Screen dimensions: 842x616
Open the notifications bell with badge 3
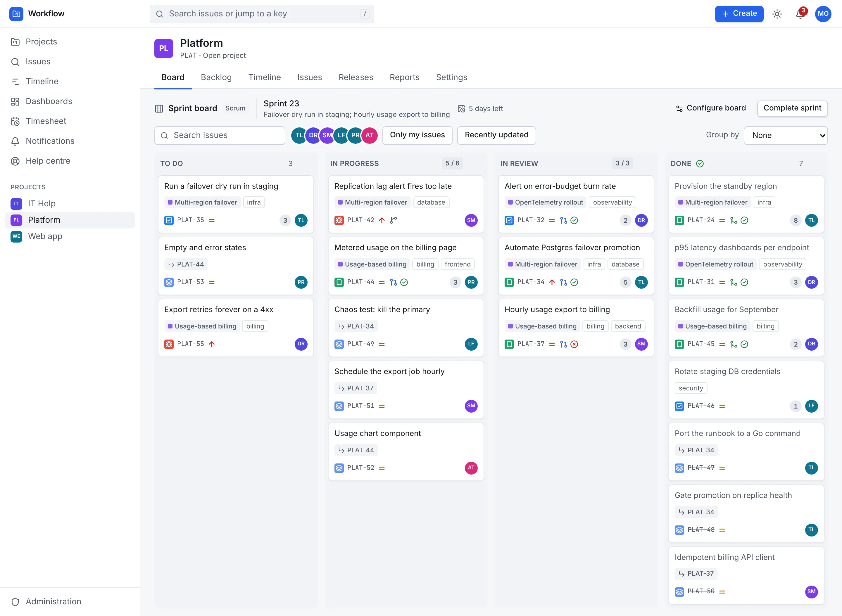800,14
